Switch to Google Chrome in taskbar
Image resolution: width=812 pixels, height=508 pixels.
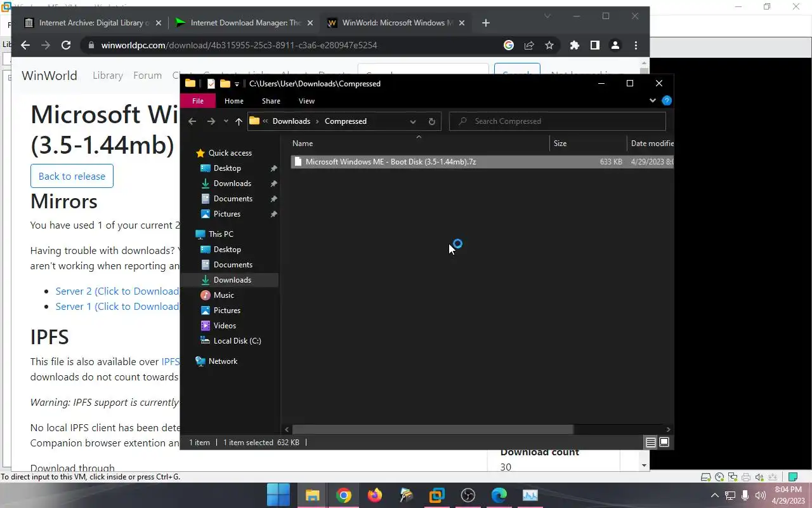[x=343, y=495]
